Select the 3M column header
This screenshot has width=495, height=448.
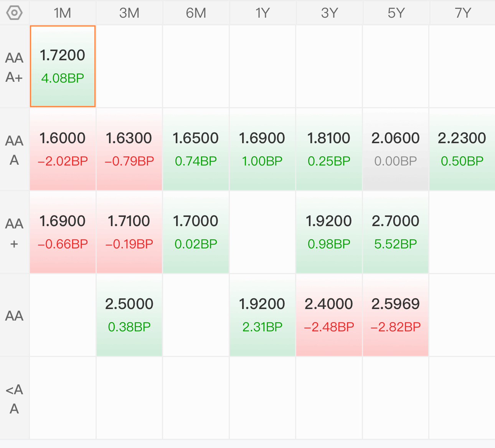click(x=129, y=13)
